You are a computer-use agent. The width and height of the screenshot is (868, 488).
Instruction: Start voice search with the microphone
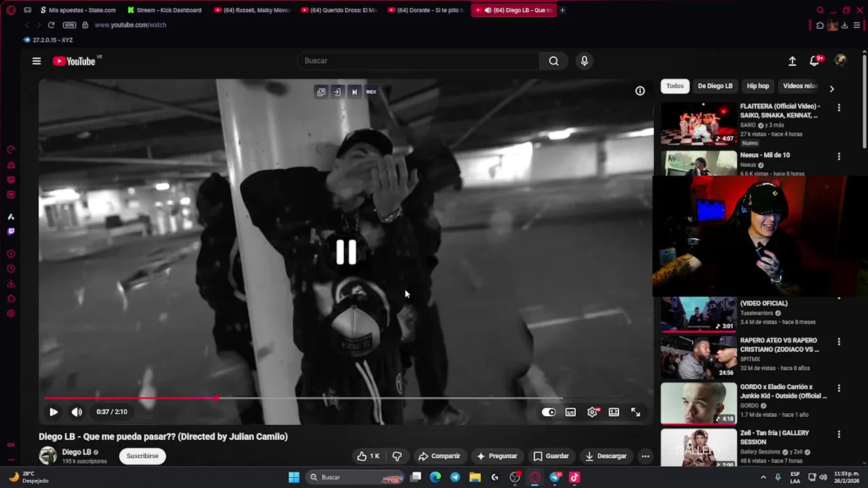coord(585,61)
